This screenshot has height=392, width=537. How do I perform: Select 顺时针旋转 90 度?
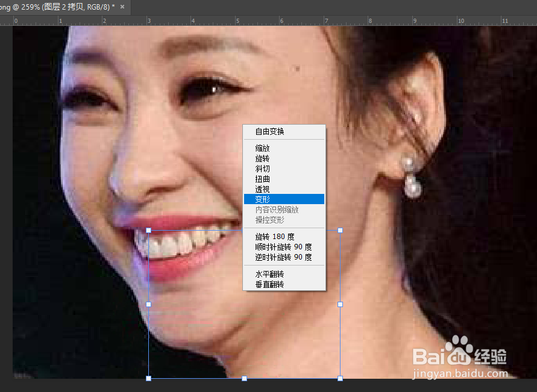[x=284, y=247]
